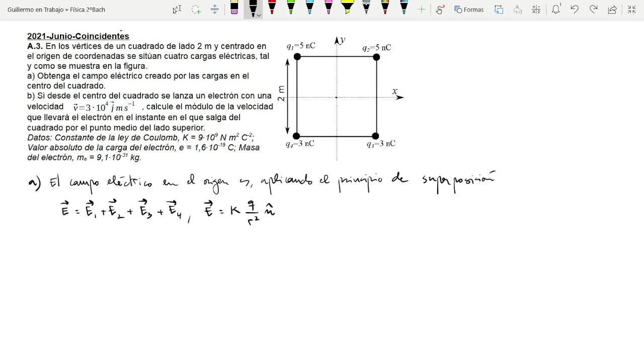Select the pencil tool
The height and width of the screenshot is (362, 644).
pyautogui.click(x=366, y=8)
